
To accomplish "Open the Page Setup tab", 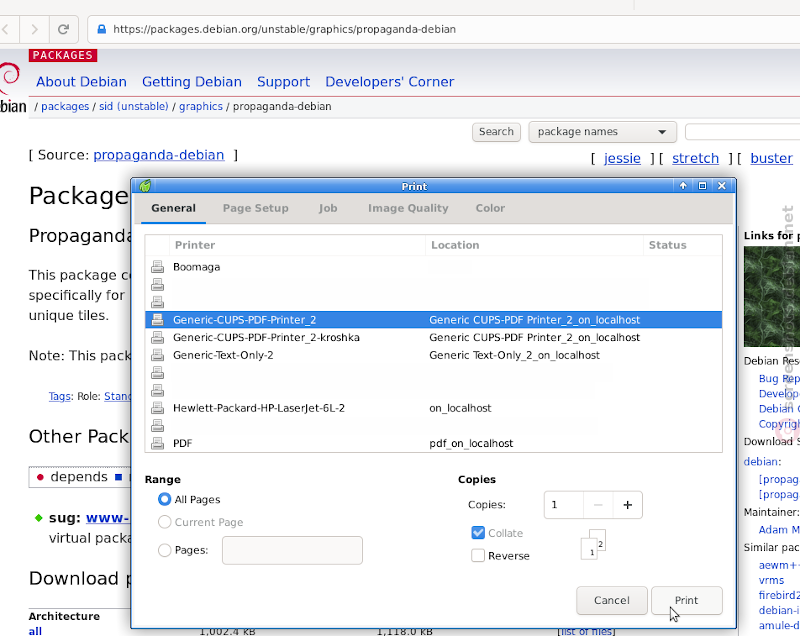I will 256,208.
